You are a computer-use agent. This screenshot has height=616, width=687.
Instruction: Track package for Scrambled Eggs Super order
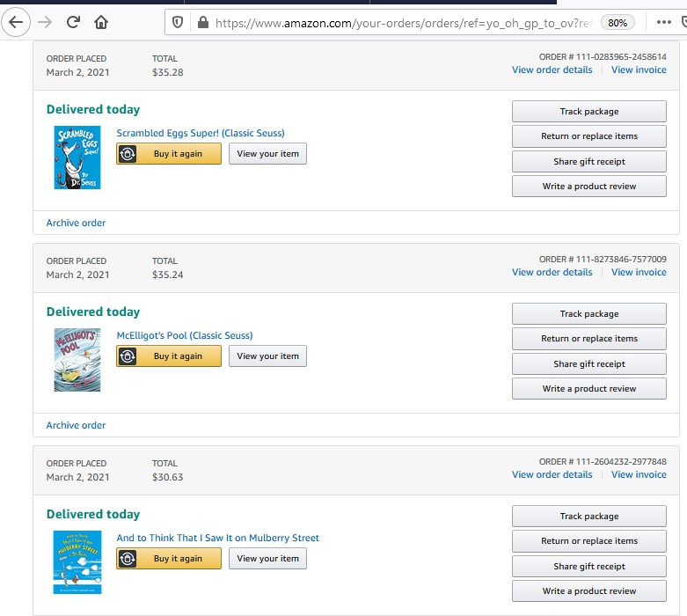pyautogui.click(x=588, y=112)
